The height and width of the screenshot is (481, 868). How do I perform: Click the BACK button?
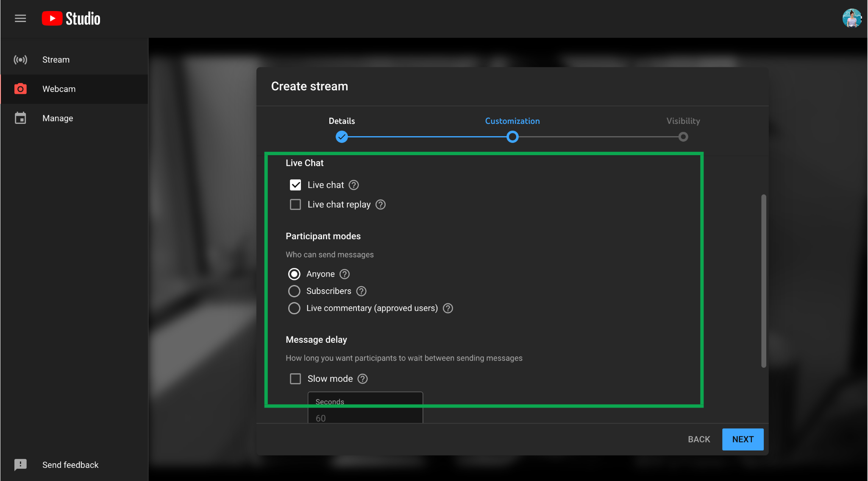click(x=699, y=439)
